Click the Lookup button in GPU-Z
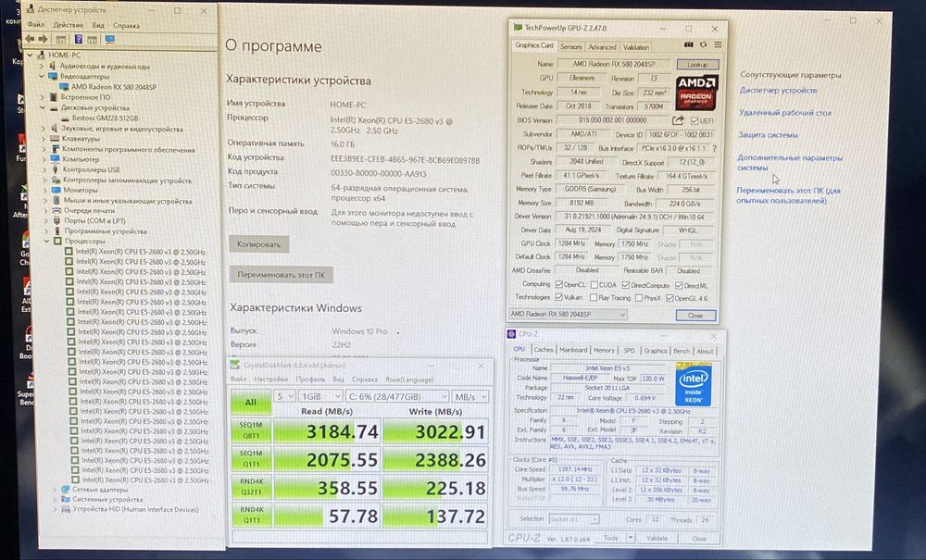The width and height of the screenshot is (926, 560). [x=697, y=64]
